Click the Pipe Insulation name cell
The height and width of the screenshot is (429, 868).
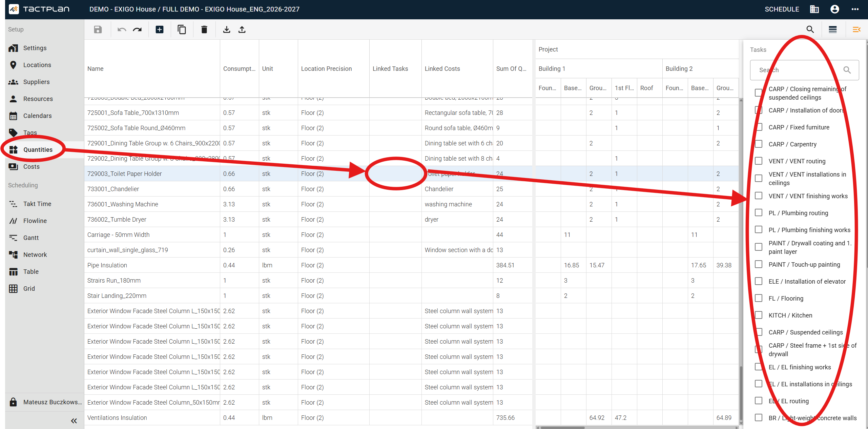(152, 265)
